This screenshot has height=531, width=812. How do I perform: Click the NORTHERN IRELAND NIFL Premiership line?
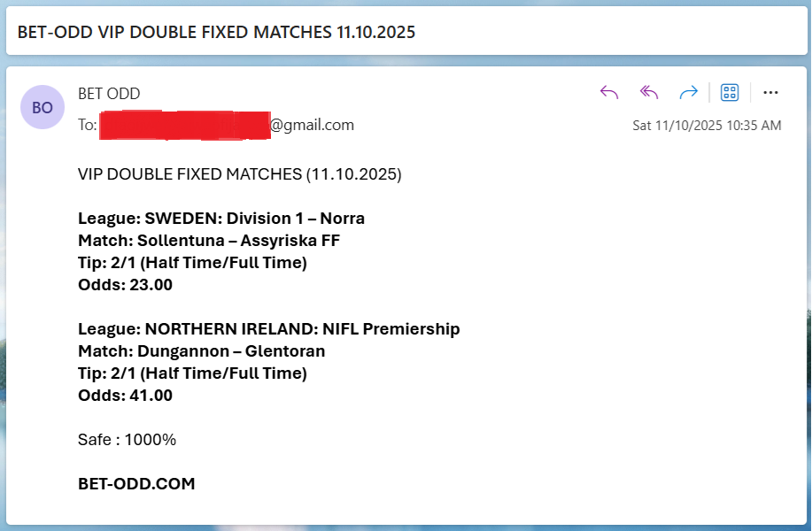click(x=269, y=329)
